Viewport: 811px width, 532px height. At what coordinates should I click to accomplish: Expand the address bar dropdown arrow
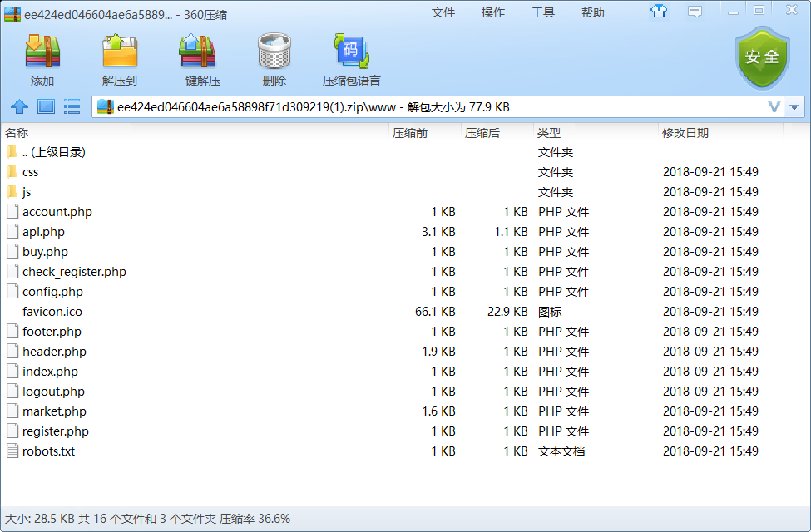coord(794,107)
